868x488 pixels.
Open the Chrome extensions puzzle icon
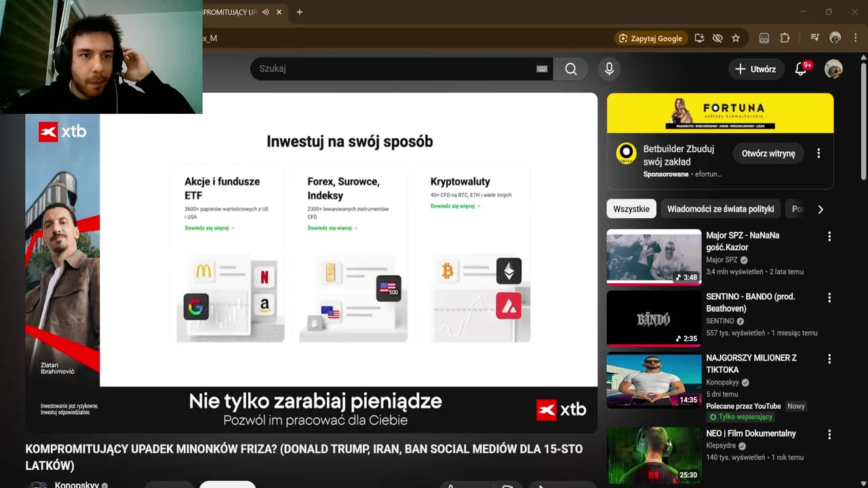785,39
